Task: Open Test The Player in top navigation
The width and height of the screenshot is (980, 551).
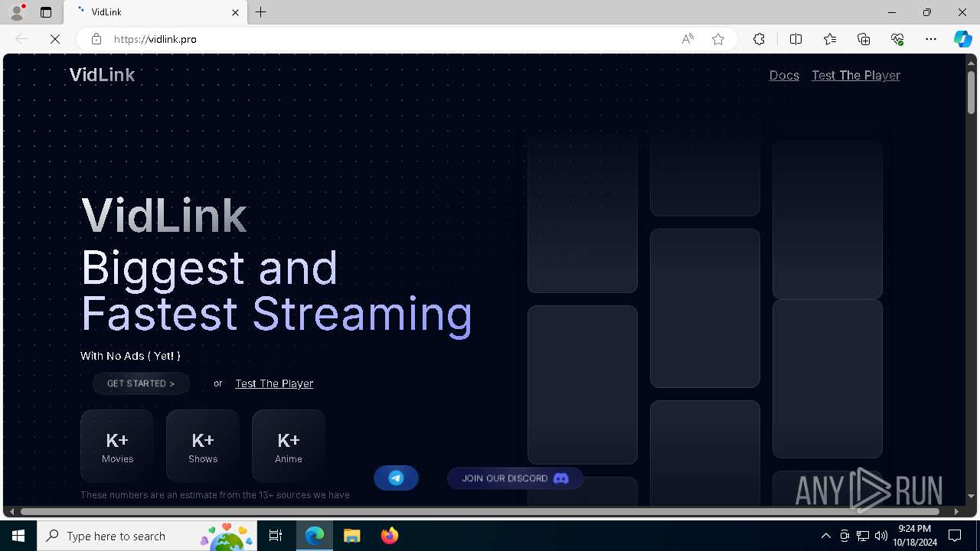Action: [x=856, y=75]
